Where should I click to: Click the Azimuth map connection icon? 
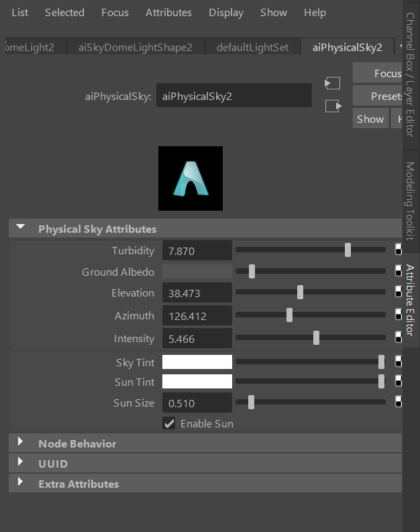[399, 315]
